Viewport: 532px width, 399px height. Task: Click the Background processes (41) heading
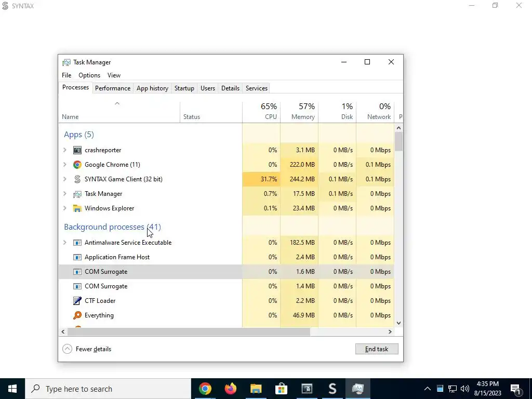click(x=112, y=227)
